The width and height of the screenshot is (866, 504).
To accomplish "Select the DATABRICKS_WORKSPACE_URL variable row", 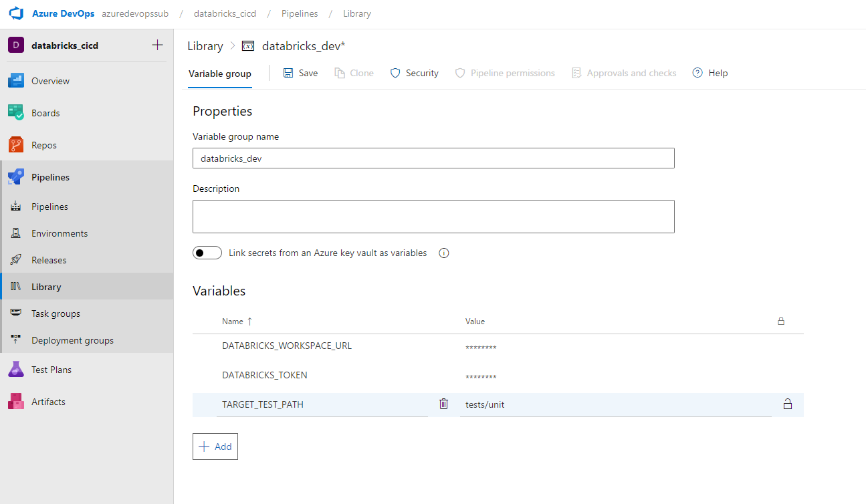I will pyautogui.click(x=498, y=347).
